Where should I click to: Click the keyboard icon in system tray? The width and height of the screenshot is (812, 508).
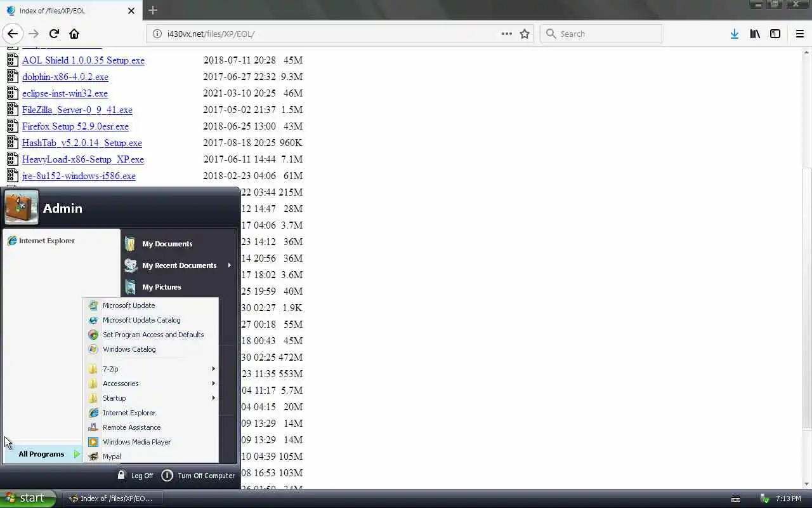click(x=736, y=498)
